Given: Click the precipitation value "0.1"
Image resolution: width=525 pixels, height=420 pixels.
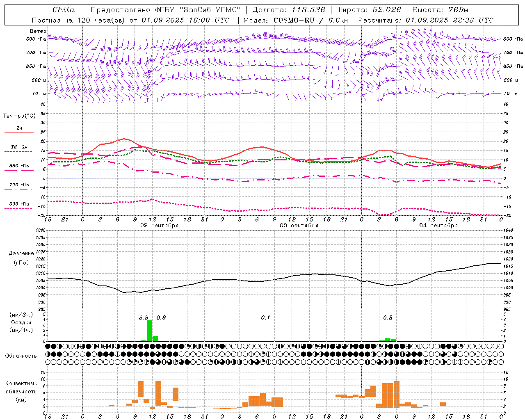Looking at the screenshot, I should pyautogui.click(x=265, y=318).
